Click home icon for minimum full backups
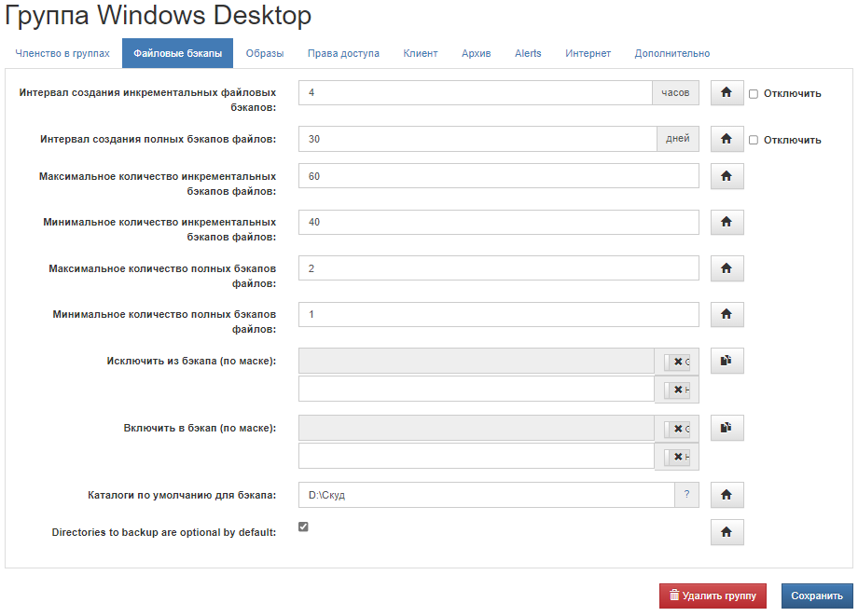This screenshot has height=616, width=858. tap(727, 314)
